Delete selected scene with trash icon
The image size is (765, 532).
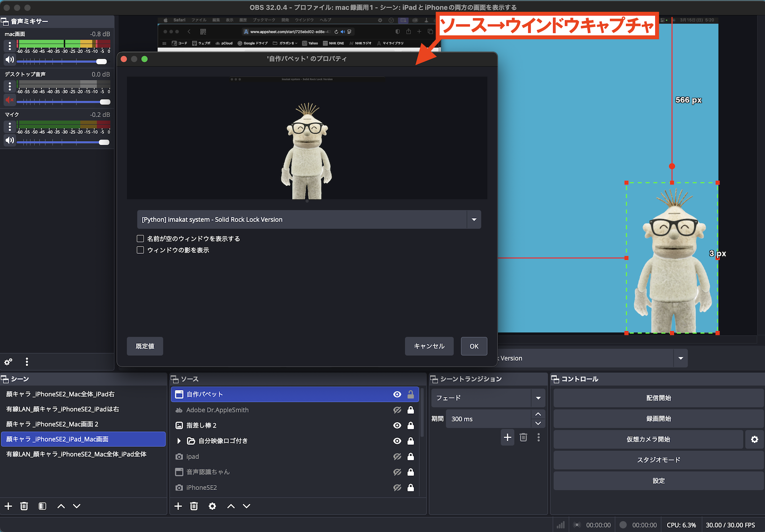[24, 506]
